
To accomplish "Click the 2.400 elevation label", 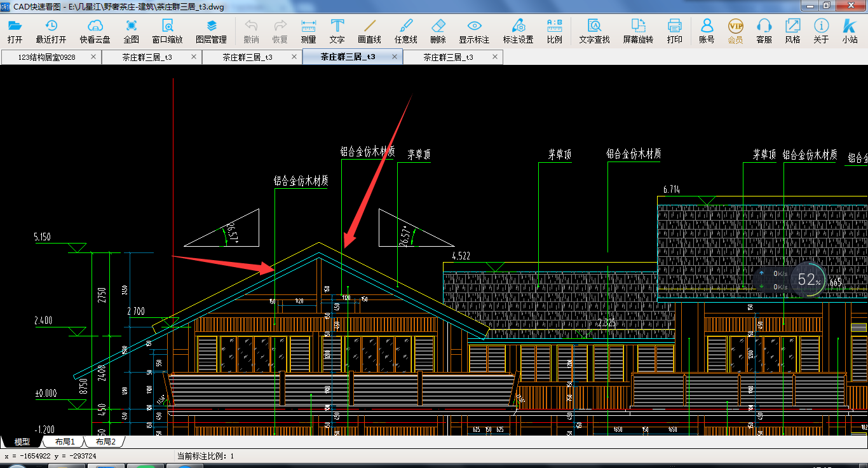I will 43,321.
